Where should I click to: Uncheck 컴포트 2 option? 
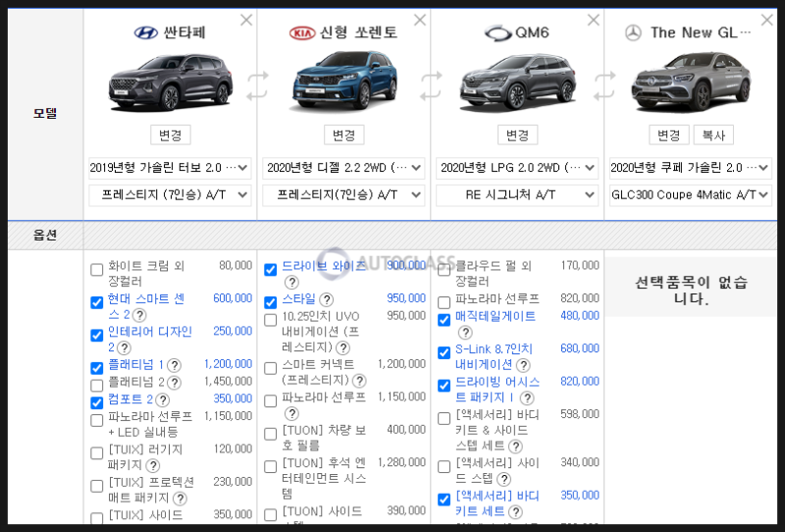(96, 402)
